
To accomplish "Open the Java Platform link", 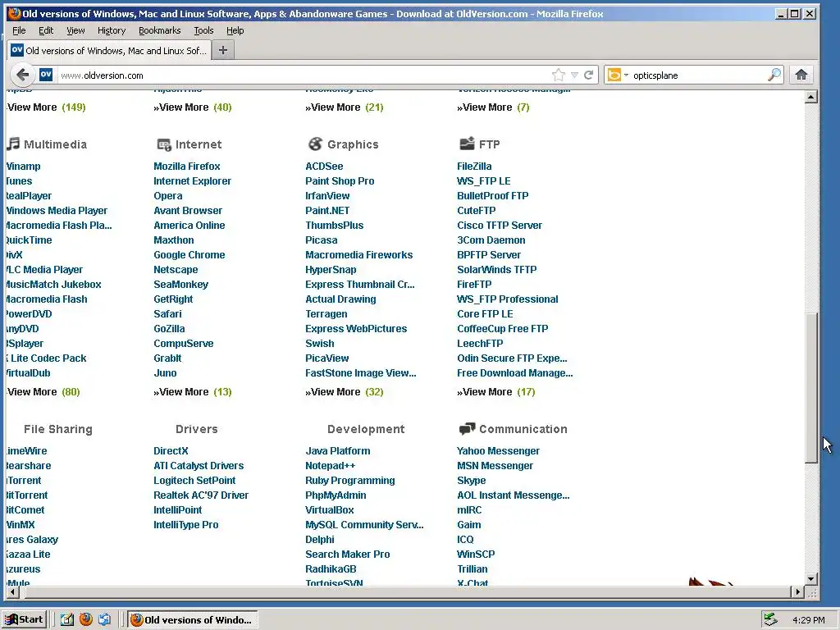I will (x=337, y=451).
